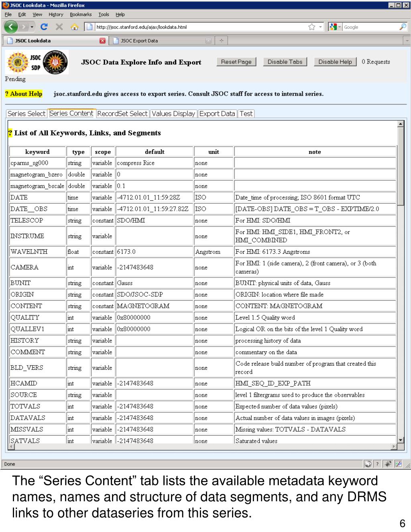
Task: Click the '0 Requests' text
Action: (x=376, y=62)
